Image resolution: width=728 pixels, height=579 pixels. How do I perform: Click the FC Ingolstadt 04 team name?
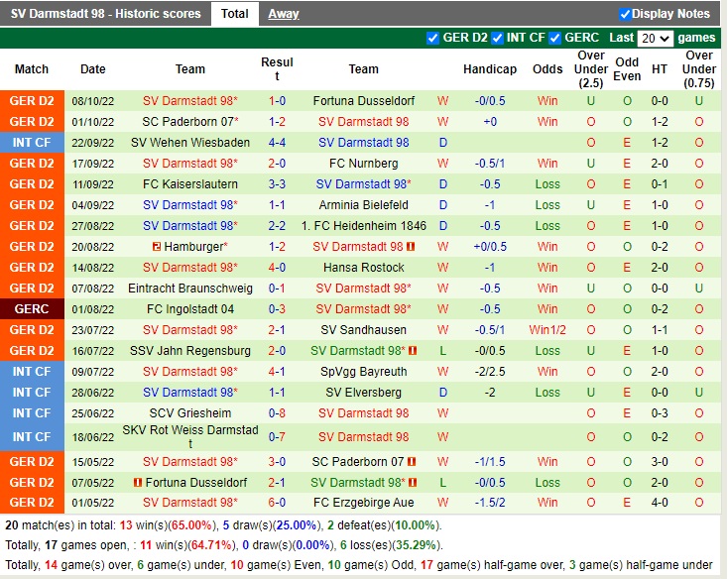190,309
